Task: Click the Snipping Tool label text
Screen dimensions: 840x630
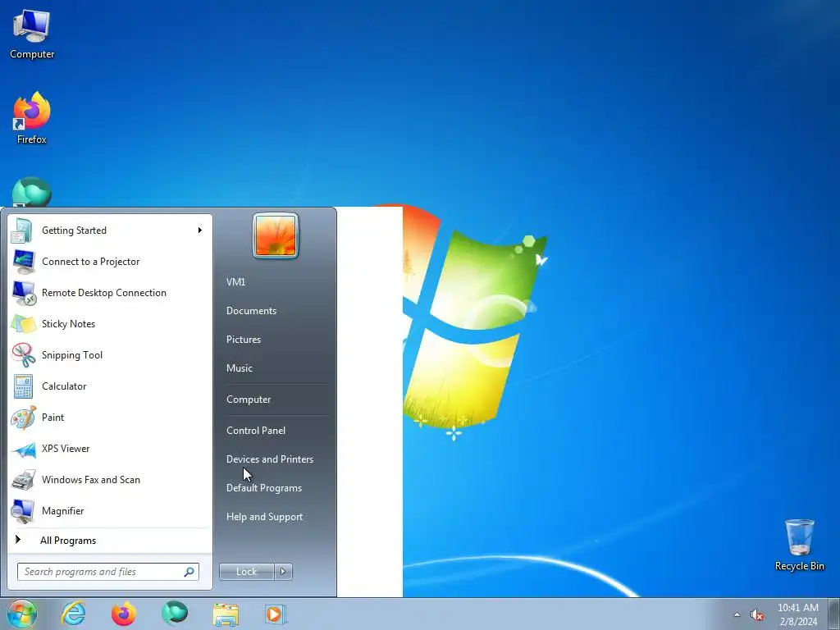Action: pos(72,355)
